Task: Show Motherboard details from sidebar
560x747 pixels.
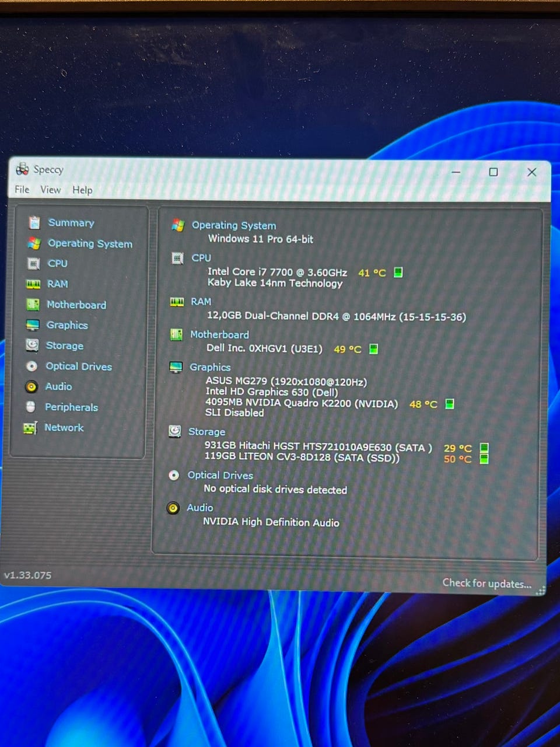Action: pos(76,305)
